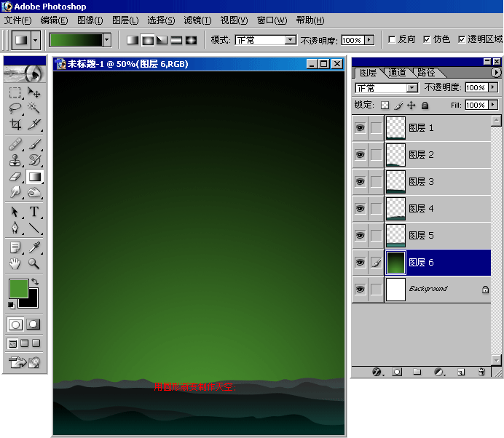The height and width of the screenshot is (438, 504).
Task: Select the Line tool
Action: [x=34, y=228]
